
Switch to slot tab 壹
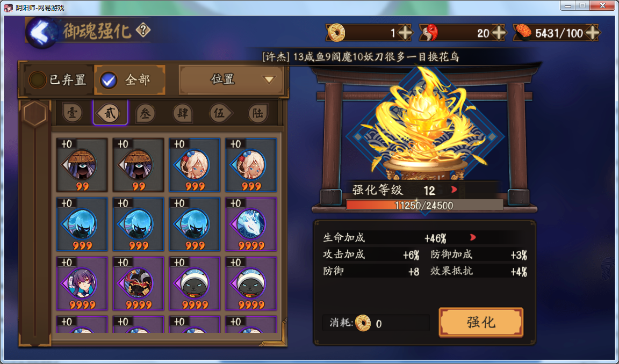(x=72, y=114)
